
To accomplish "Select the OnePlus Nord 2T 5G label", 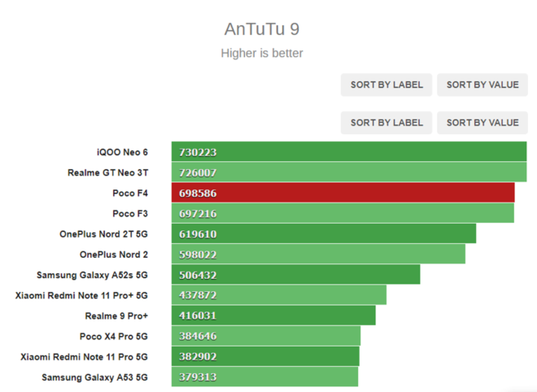I will click(x=104, y=234).
